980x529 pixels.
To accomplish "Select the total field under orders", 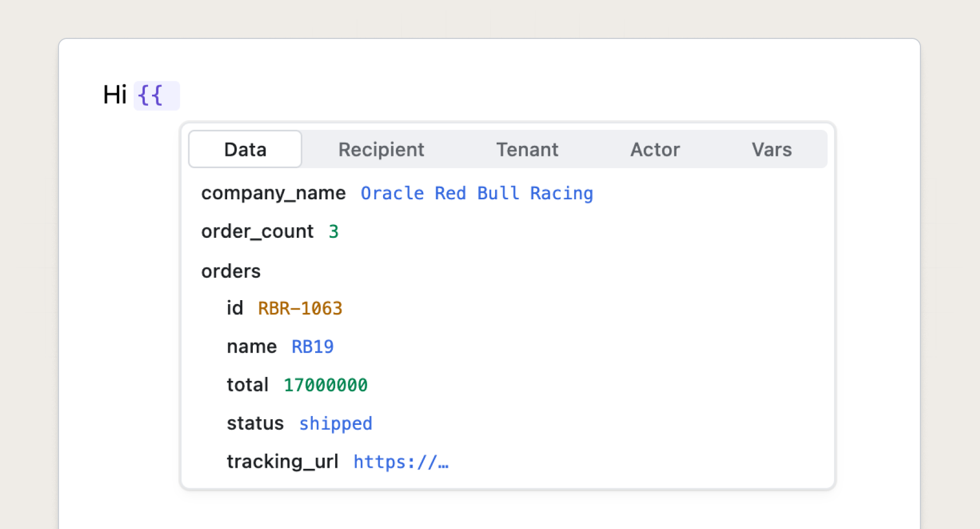I will (247, 385).
